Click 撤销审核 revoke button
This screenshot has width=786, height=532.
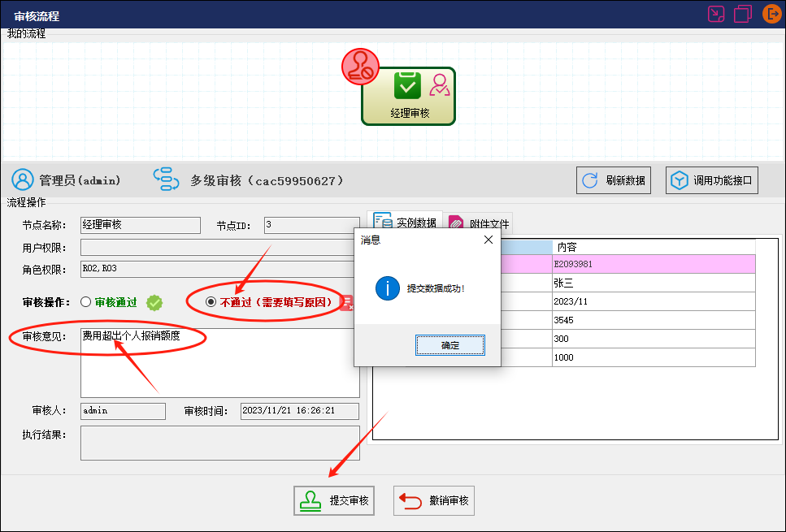point(433,500)
